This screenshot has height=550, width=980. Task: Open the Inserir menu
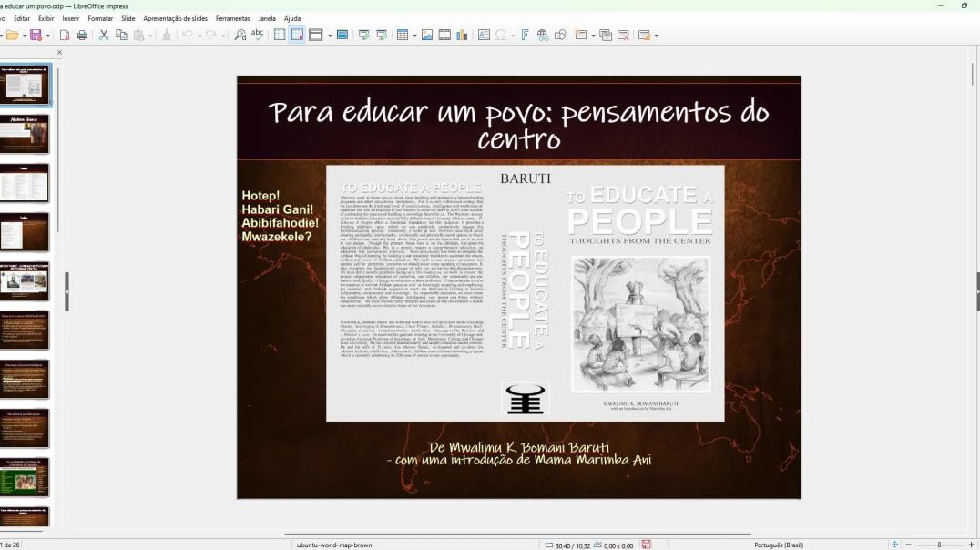(x=71, y=19)
